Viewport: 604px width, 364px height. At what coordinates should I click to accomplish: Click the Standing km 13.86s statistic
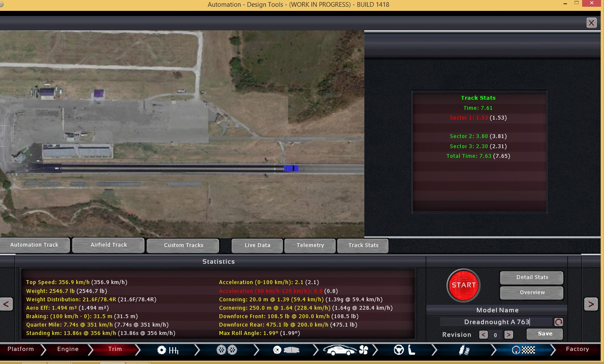[101, 333]
